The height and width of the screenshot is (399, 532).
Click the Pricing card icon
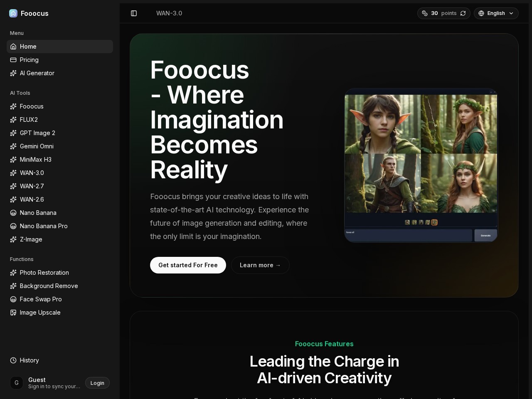point(13,60)
